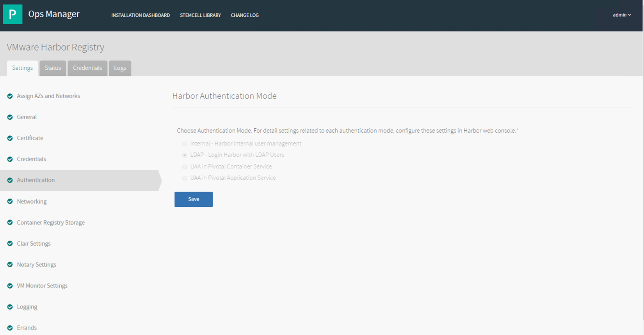
Task: Click green checkmark beside General
Action: click(x=10, y=117)
